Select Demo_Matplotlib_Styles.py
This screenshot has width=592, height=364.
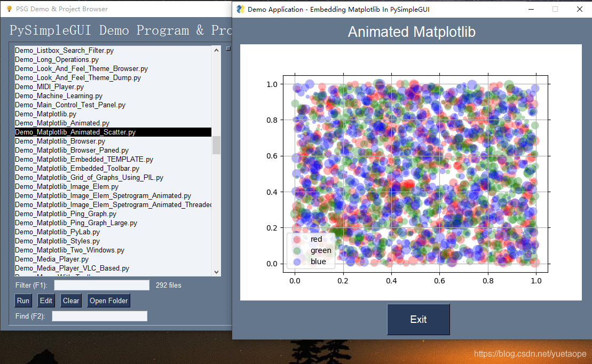tap(113, 241)
